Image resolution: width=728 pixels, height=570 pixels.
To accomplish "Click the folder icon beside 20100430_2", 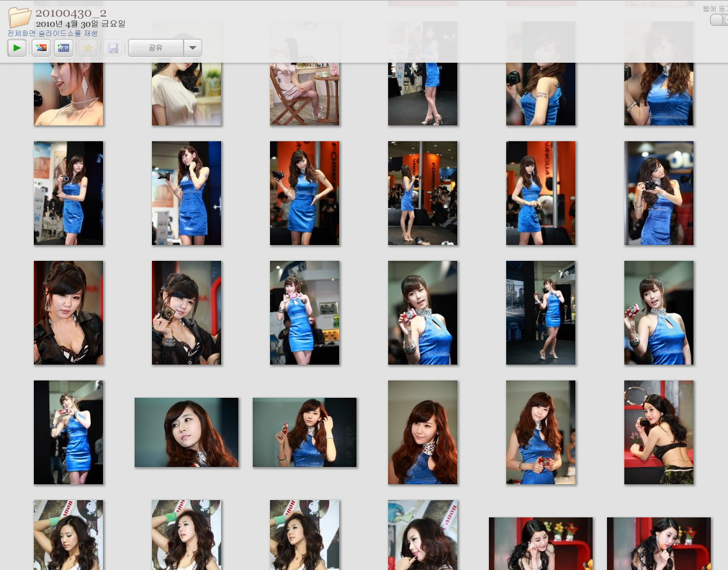I will pyautogui.click(x=19, y=17).
